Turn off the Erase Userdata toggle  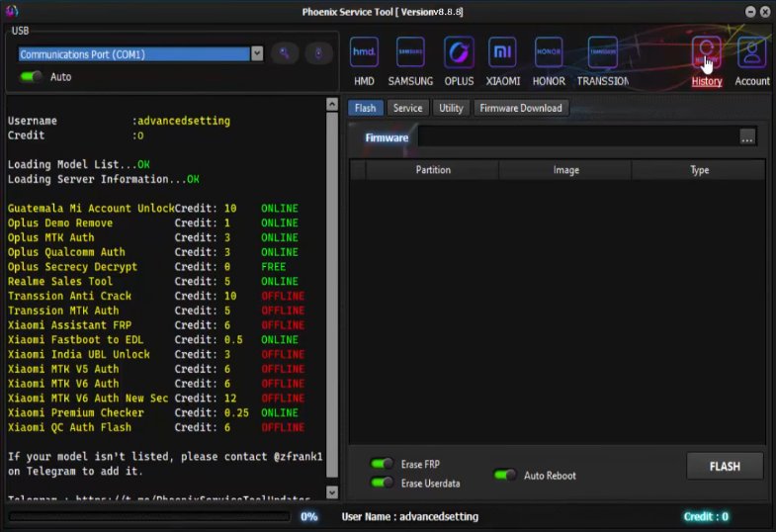click(382, 483)
